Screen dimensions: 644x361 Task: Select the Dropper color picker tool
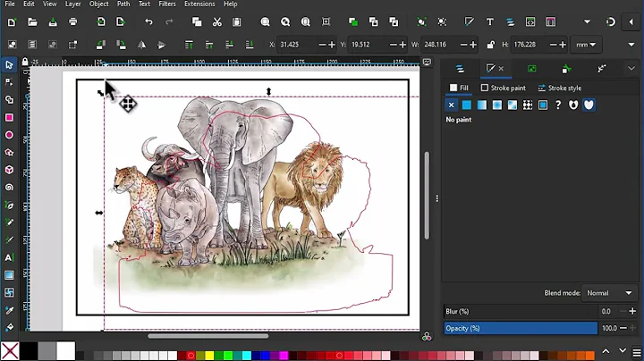click(x=9, y=311)
